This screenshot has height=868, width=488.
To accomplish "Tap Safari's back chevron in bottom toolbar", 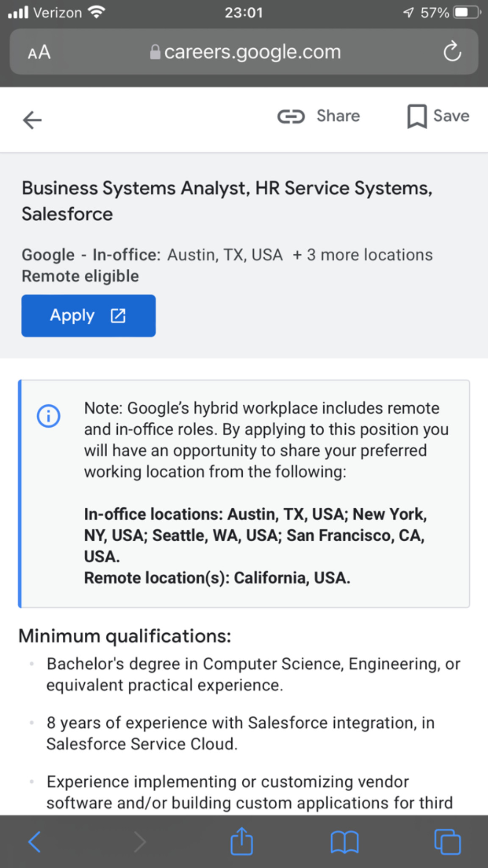I will tap(35, 841).
